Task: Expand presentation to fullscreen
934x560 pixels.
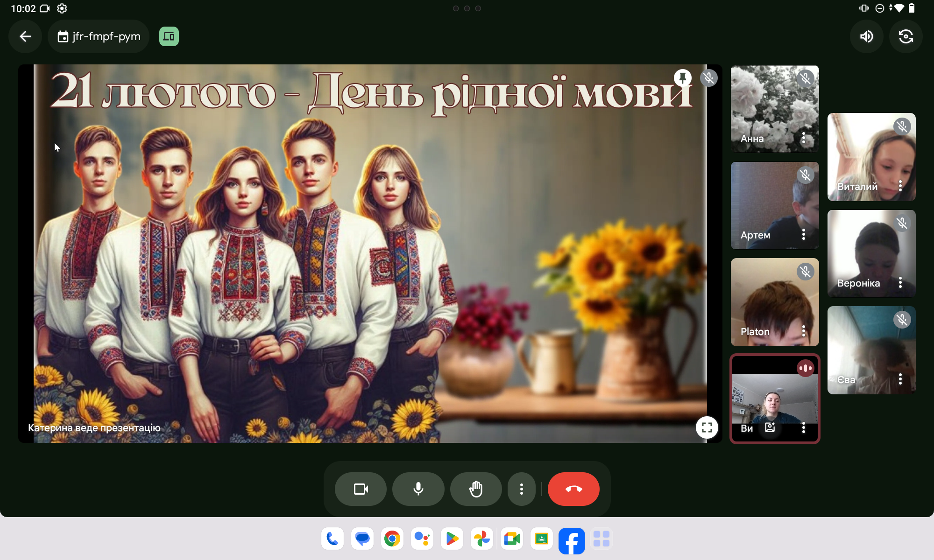Action: point(707,427)
